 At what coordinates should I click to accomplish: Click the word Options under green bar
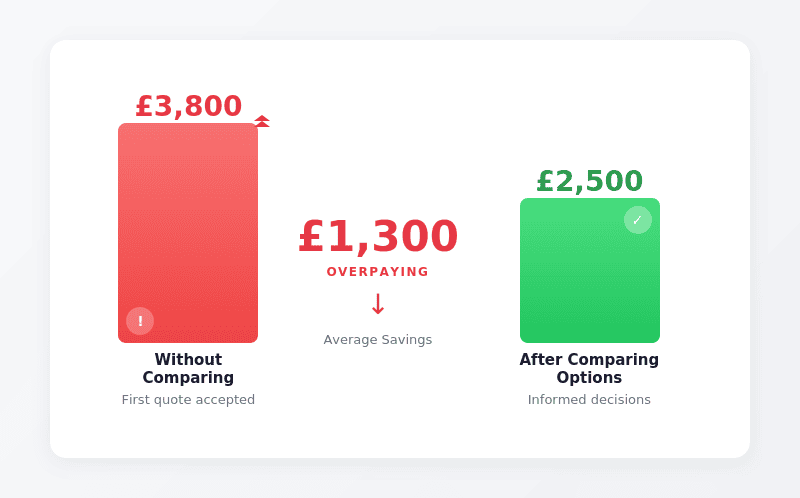coord(589,378)
